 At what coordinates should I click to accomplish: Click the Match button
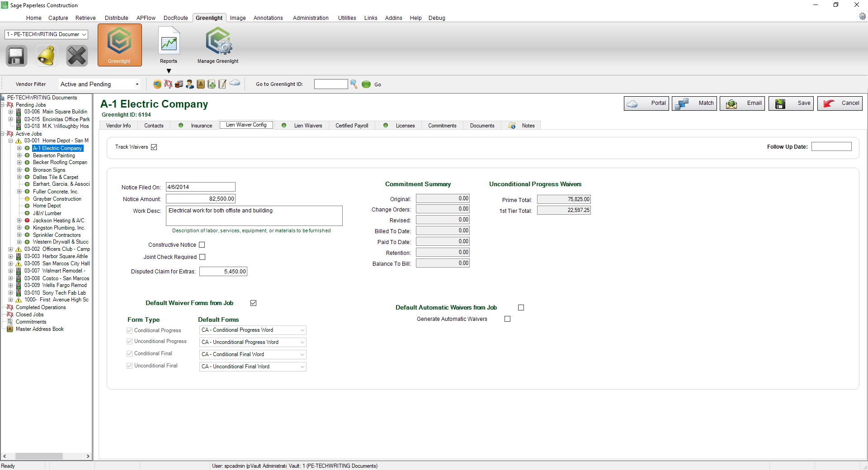coord(694,103)
